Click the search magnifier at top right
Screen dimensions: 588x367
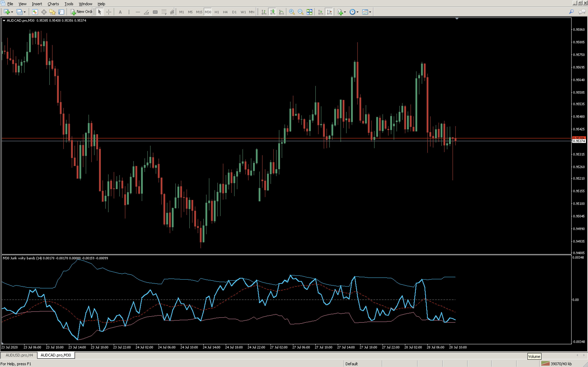coord(572,12)
